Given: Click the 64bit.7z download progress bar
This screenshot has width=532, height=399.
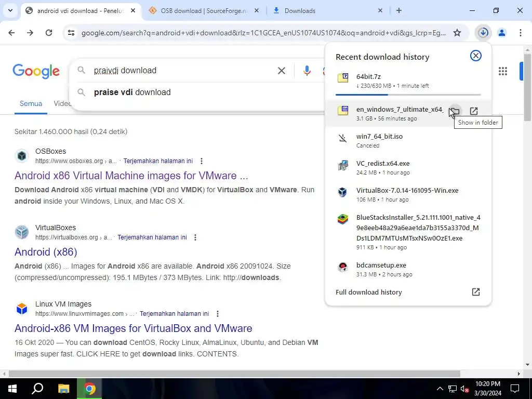Looking at the screenshot, I should (408, 95).
